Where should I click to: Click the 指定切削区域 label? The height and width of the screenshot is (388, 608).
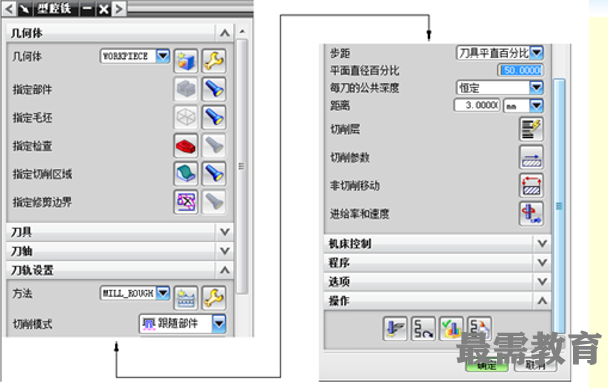point(42,174)
